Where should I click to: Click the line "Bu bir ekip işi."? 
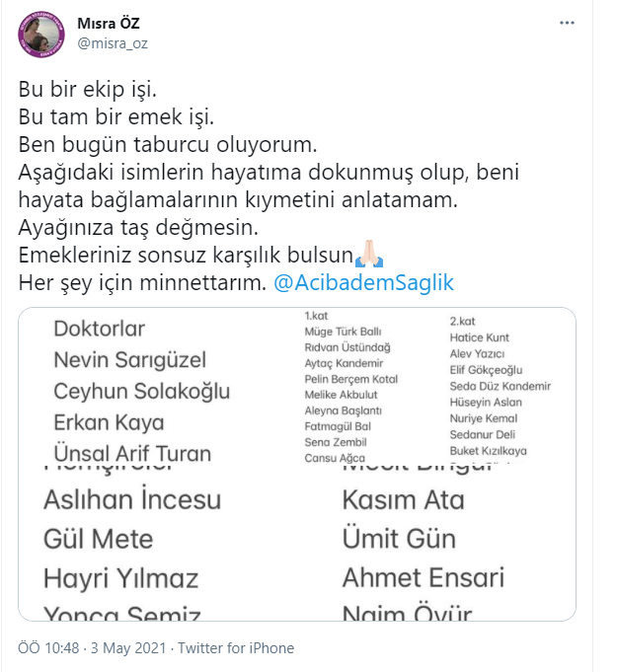click(87, 90)
